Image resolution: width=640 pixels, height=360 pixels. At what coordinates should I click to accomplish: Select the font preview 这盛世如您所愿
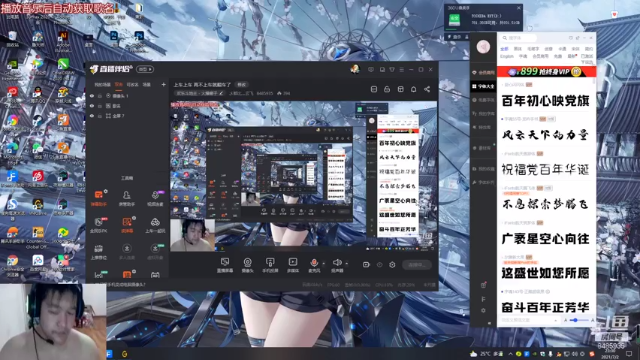pyautogui.click(x=545, y=273)
